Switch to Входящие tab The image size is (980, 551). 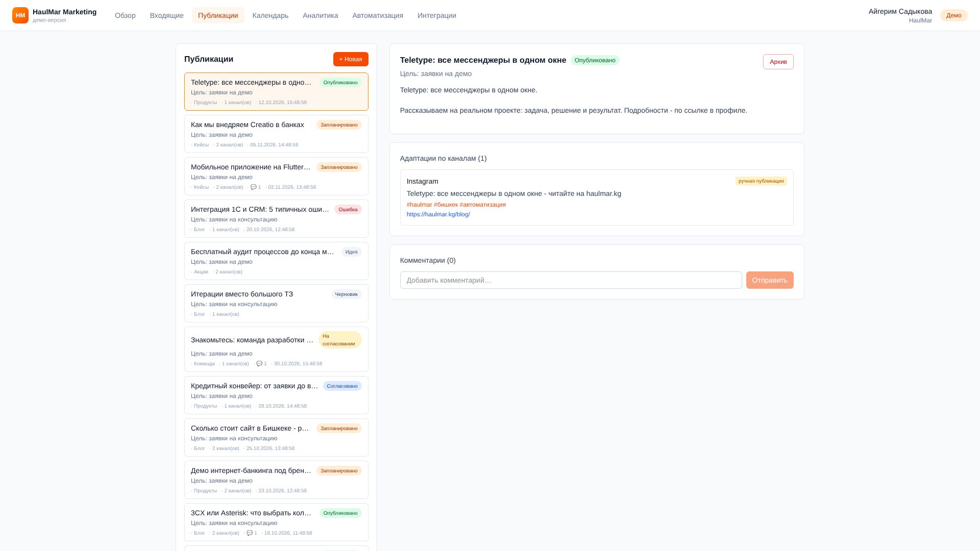(167, 15)
